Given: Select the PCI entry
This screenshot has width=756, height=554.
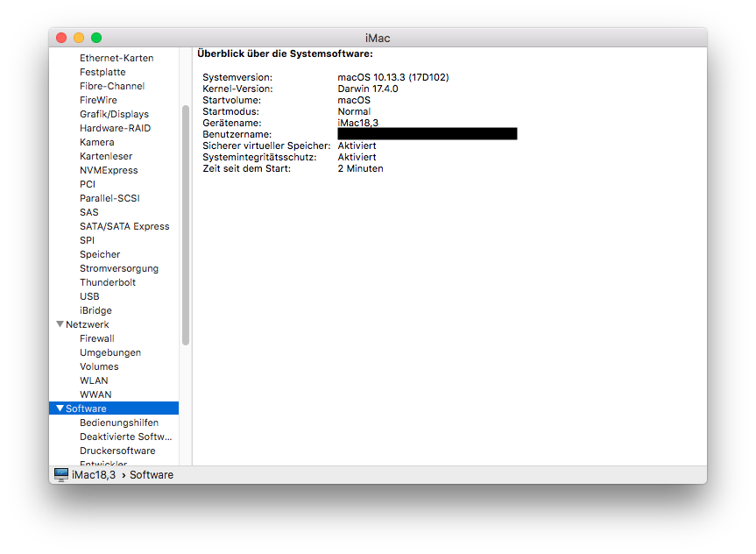Looking at the screenshot, I should 88,184.
